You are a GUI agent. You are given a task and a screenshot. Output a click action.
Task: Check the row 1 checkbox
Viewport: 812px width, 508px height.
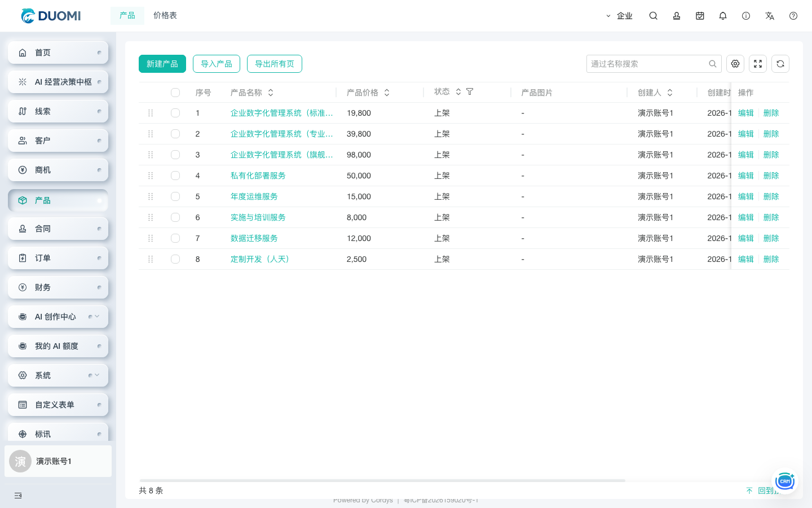175,113
